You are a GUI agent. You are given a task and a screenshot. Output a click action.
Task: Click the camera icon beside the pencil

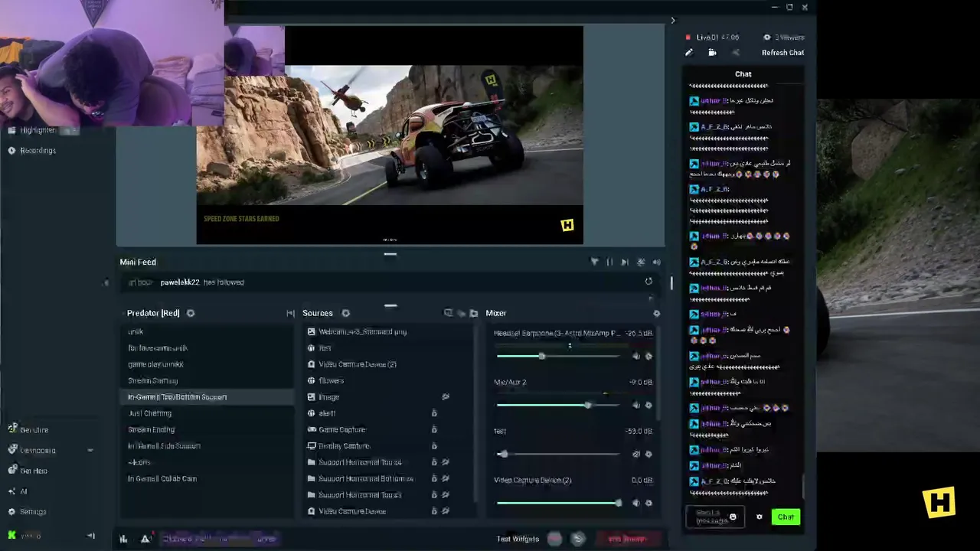(712, 53)
